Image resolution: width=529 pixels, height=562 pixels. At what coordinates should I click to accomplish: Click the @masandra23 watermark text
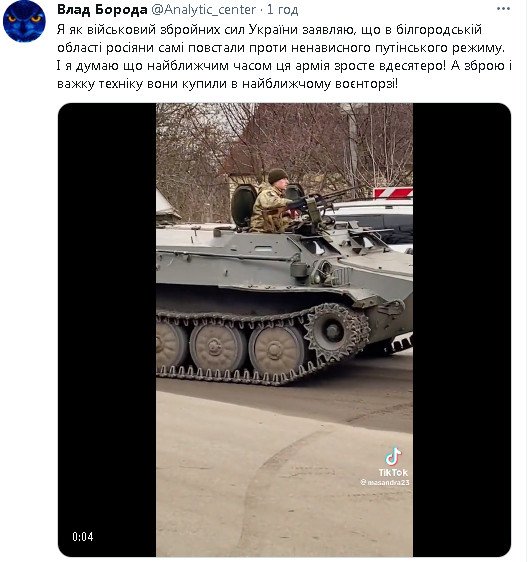(x=385, y=482)
